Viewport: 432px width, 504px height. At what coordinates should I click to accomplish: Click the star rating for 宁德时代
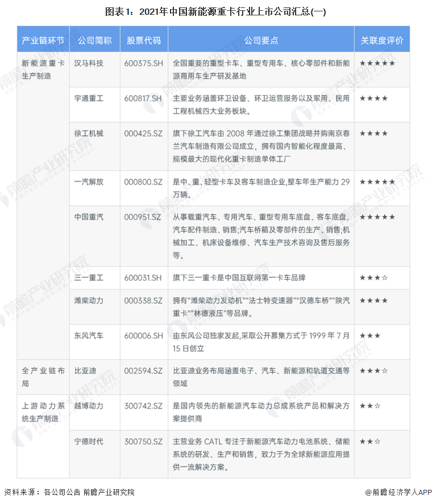(x=370, y=441)
